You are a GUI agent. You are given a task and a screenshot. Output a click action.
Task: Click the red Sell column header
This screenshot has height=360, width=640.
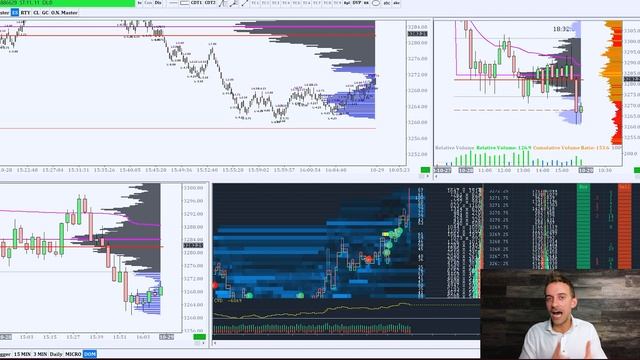click(624, 187)
